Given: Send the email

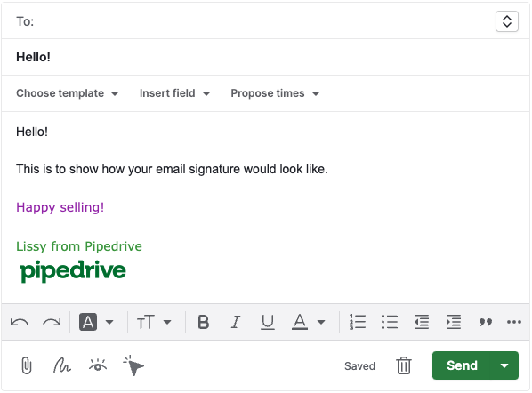Looking at the screenshot, I should (x=462, y=365).
